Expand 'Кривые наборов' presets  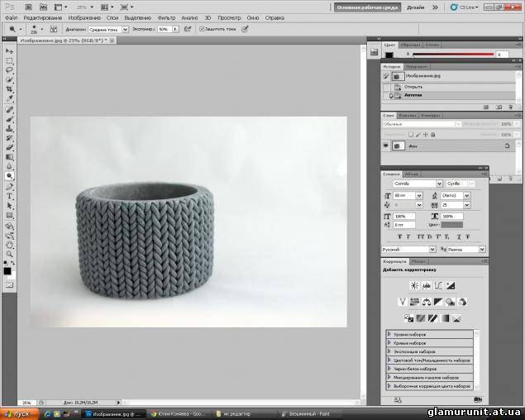(x=389, y=343)
